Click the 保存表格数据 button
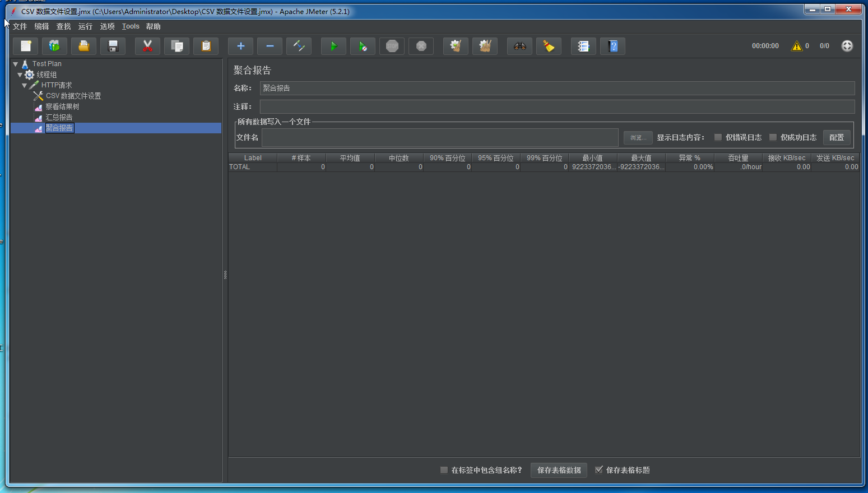 click(559, 470)
